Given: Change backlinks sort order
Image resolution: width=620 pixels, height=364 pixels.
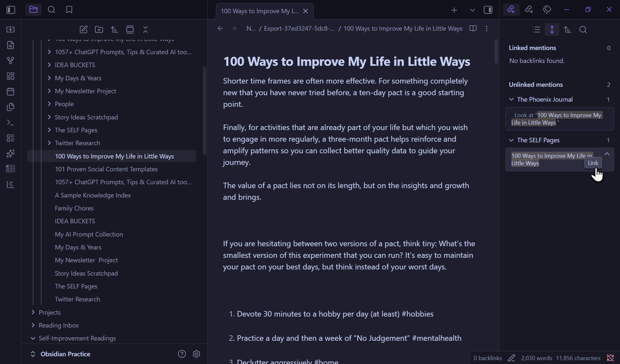Looking at the screenshot, I should [567, 29].
